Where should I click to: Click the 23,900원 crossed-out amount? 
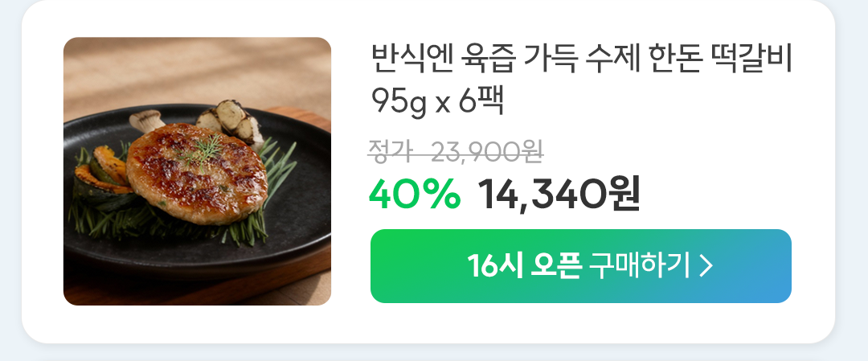click(487, 151)
